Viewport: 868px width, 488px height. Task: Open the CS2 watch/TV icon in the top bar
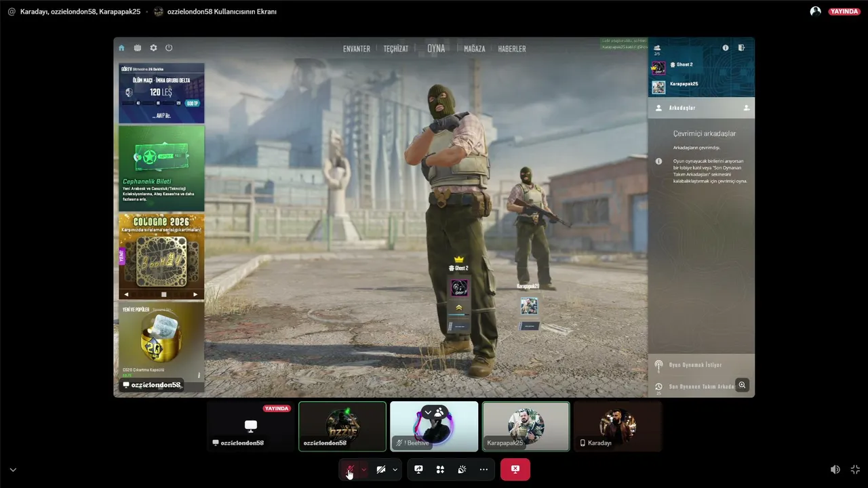point(138,48)
